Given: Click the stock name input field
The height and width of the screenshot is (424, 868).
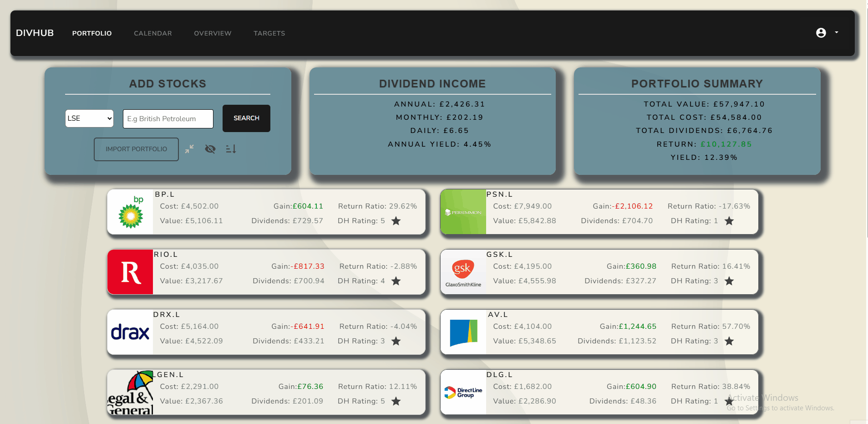Looking at the screenshot, I should click(x=168, y=118).
